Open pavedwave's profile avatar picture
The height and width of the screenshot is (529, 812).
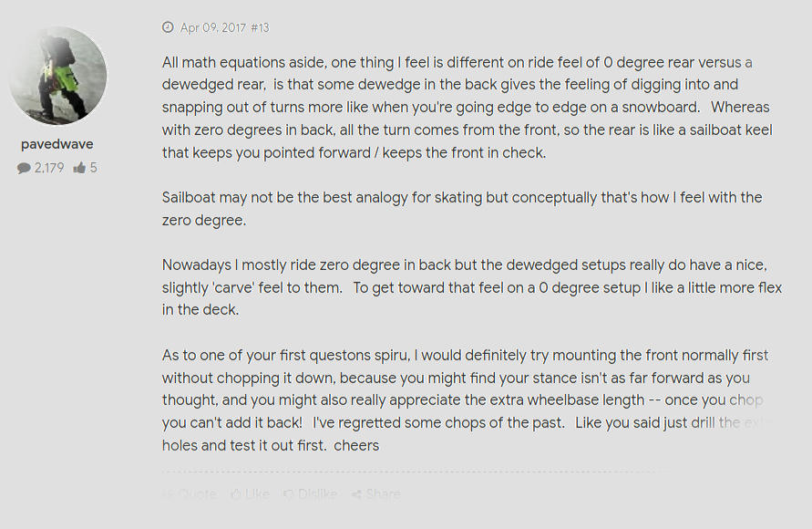[57, 75]
